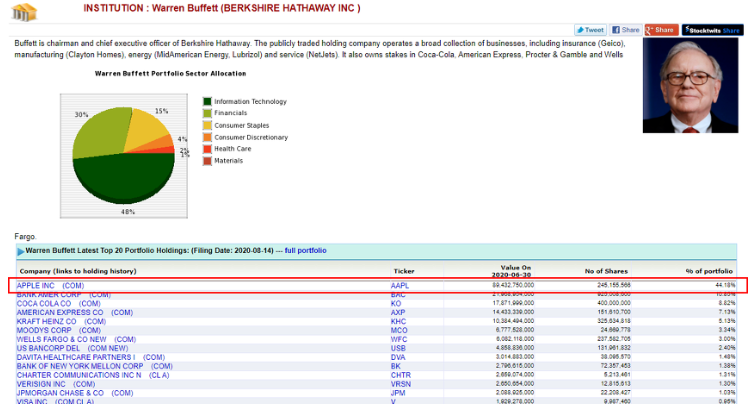Click the WFC ticker link
The width and height of the screenshot is (754, 404).
coord(399,340)
